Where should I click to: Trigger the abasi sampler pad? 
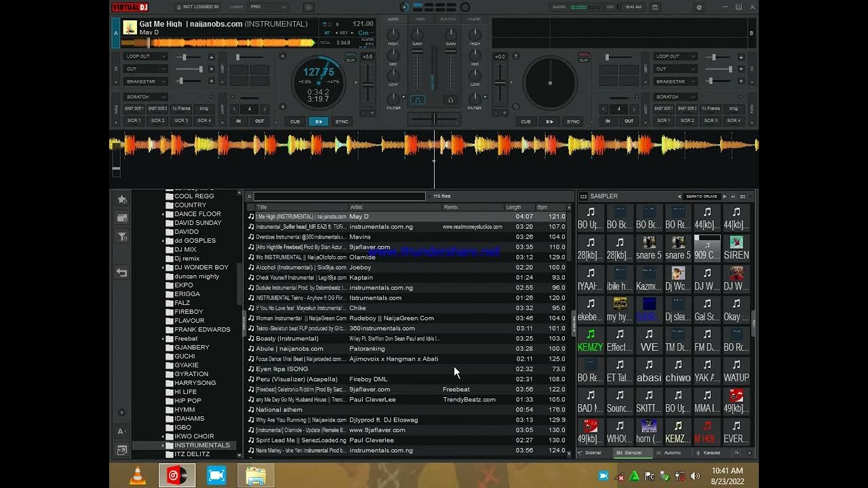pos(649,370)
